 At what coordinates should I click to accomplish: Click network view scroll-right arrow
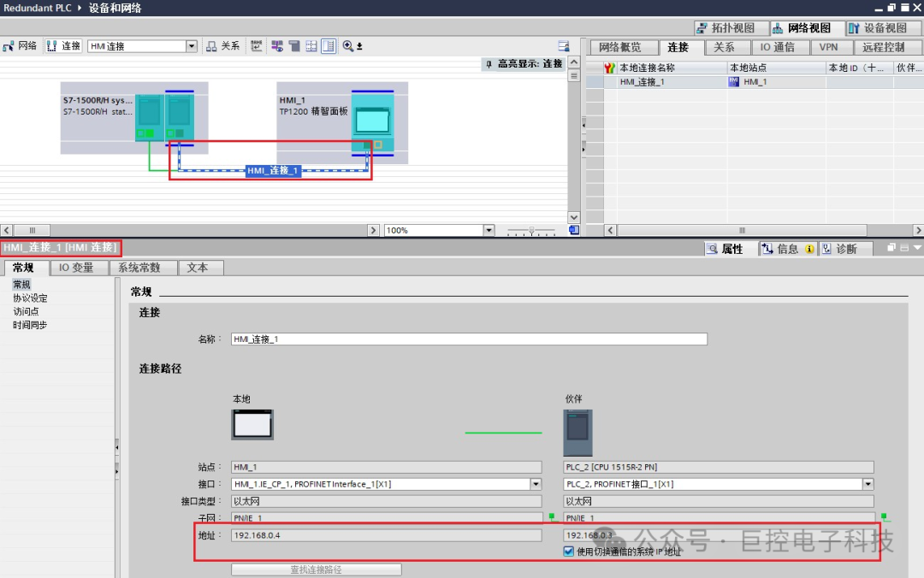(x=373, y=230)
